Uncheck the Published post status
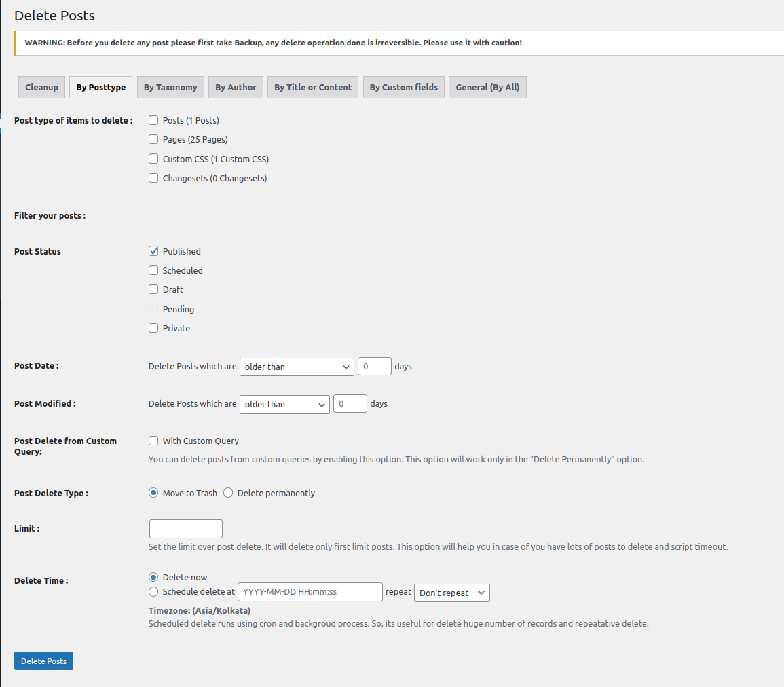This screenshot has width=784, height=687. click(153, 251)
